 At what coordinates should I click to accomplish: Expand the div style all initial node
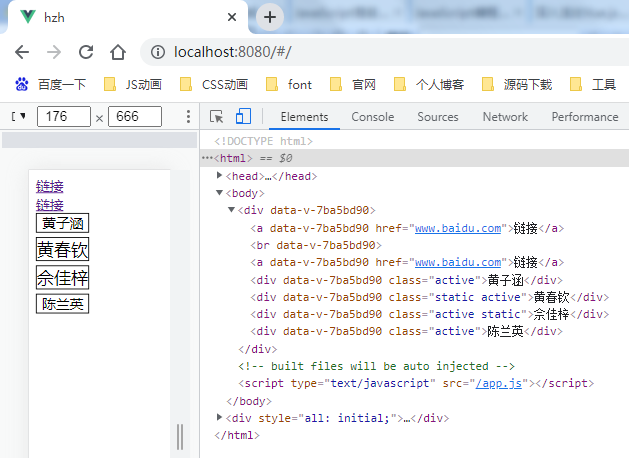(219, 417)
